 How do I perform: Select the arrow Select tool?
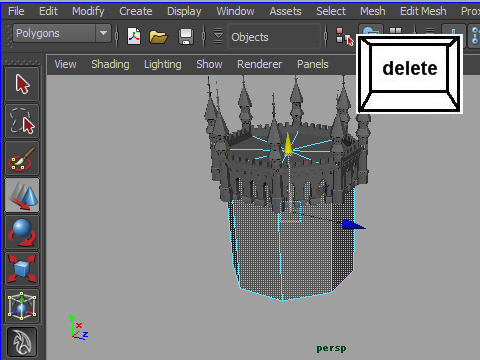[22, 84]
